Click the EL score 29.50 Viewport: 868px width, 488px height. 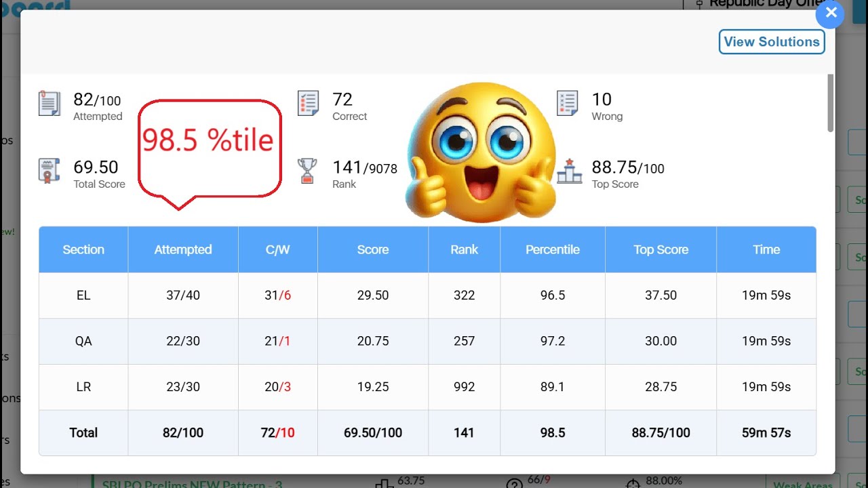click(373, 296)
